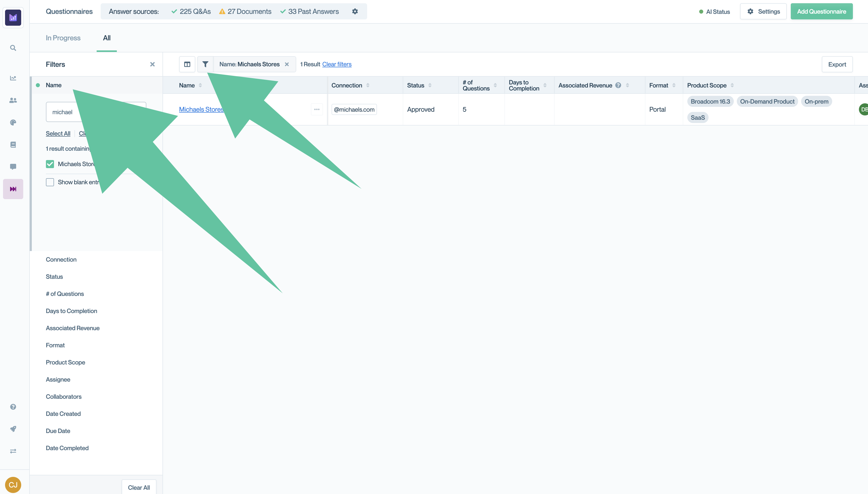
Task: Expand the Connection filter section
Action: (61, 259)
